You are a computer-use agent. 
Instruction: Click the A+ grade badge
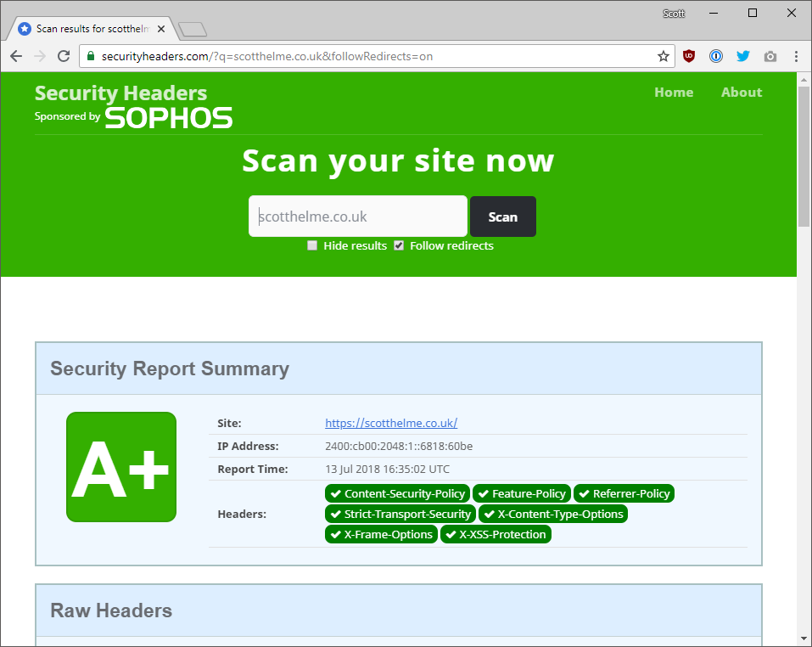120,467
